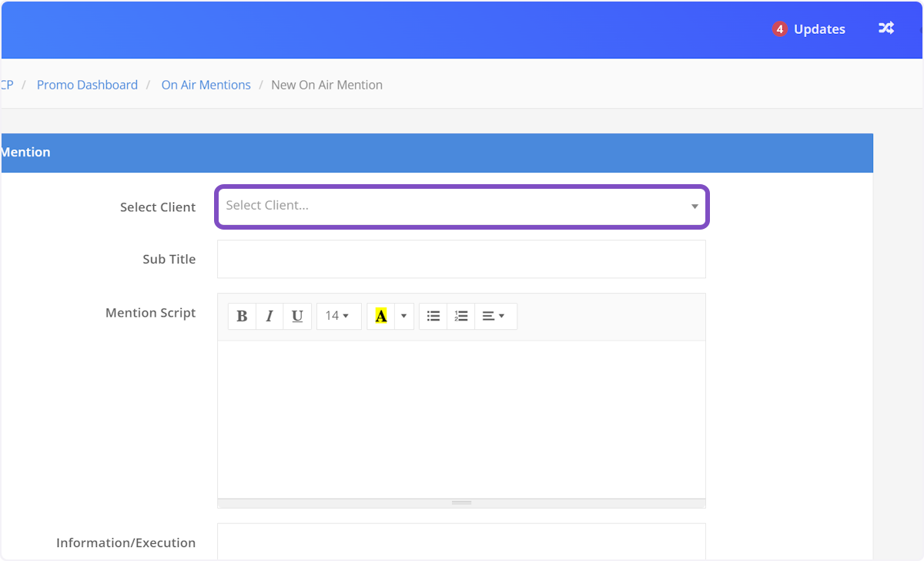Open the CP breadcrumb link
Viewport: 924px width, 561px height.
(6, 85)
